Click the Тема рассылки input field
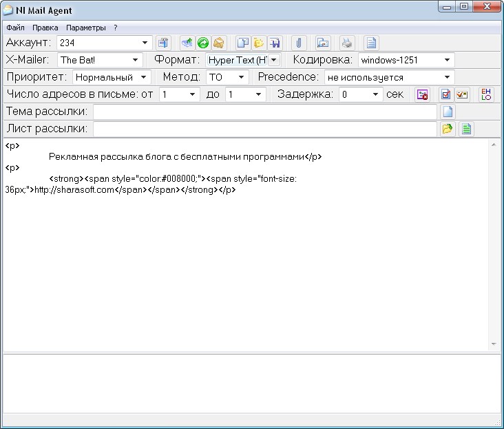Screen dimensions: 504x429 tap(265, 112)
